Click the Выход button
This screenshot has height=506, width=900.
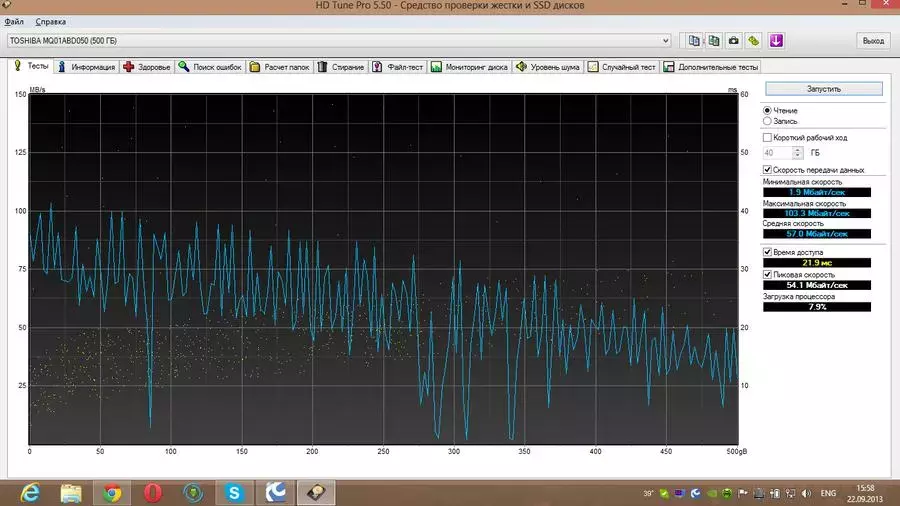click(873, 41)
